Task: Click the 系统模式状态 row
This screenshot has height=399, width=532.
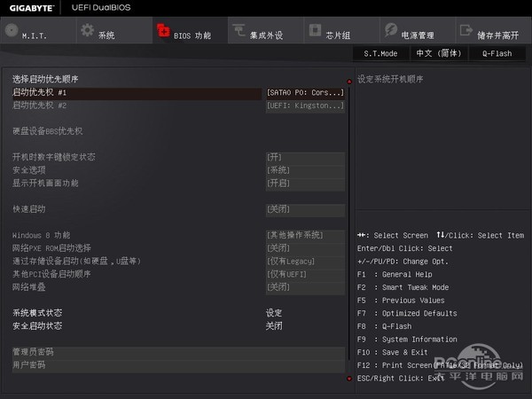Action: pos(147,313)
